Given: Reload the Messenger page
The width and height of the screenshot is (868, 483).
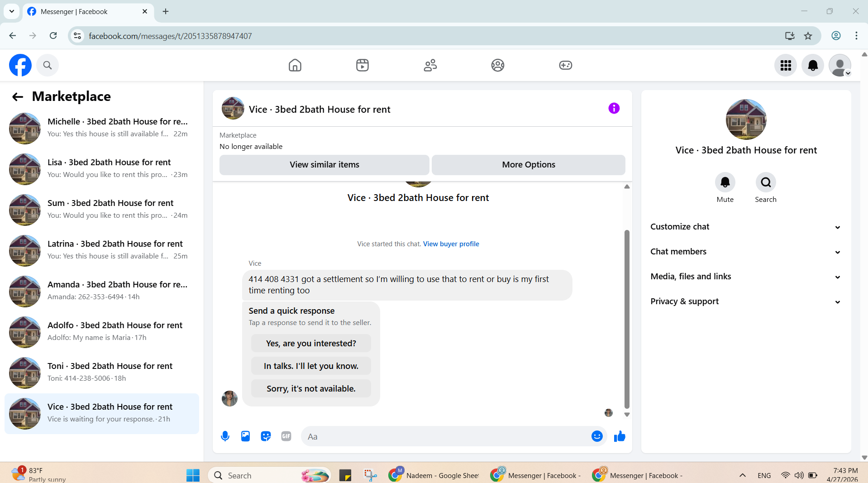Looking at the screenshot, I should [53, 36].
